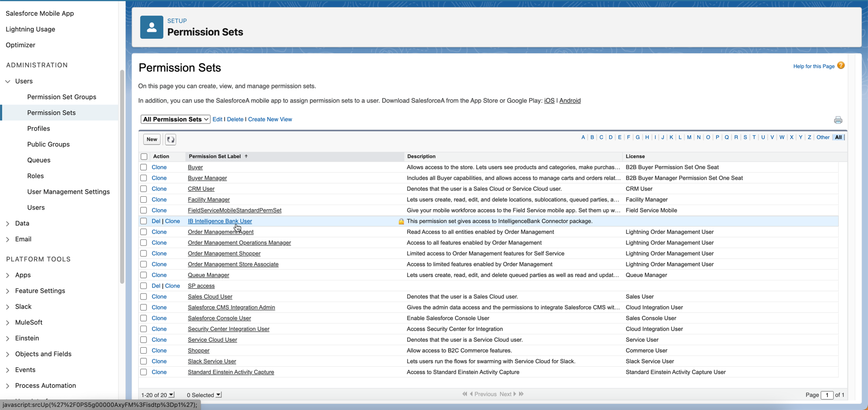
Task: Click the lock icon on IB Intelligence Bank User row
Action: point(401,221)
